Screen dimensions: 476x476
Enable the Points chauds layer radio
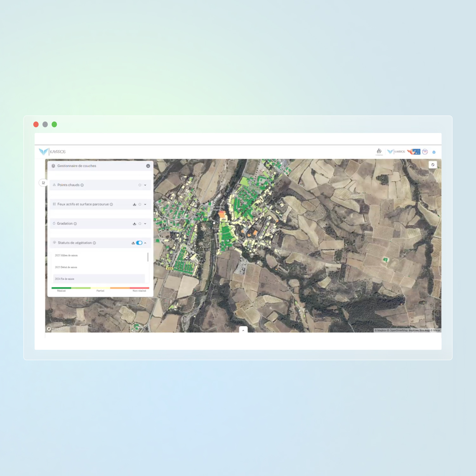(x=140, y=185)
